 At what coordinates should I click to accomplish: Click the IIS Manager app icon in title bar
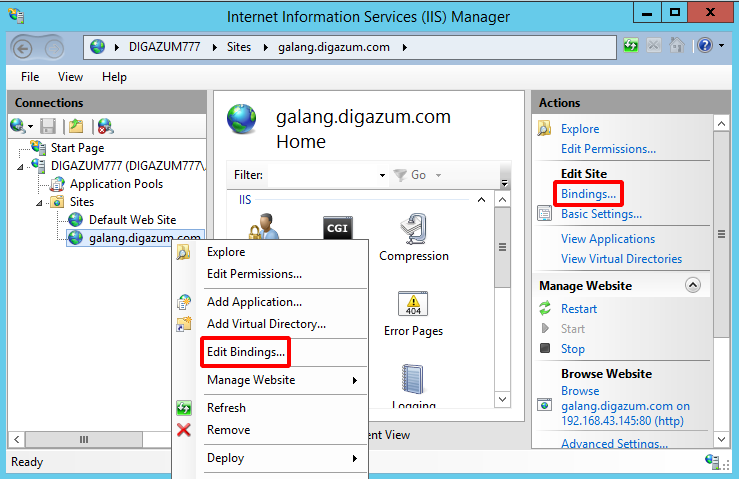[16, 16]
